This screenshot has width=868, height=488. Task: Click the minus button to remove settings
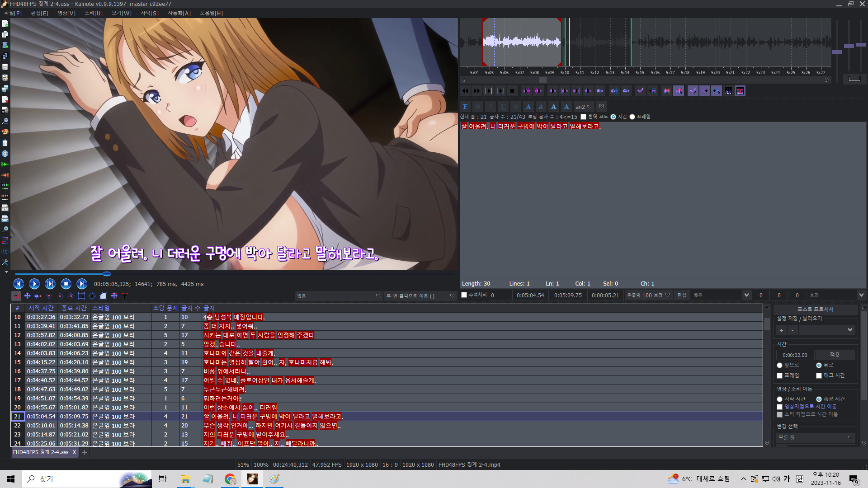(793, 330)
